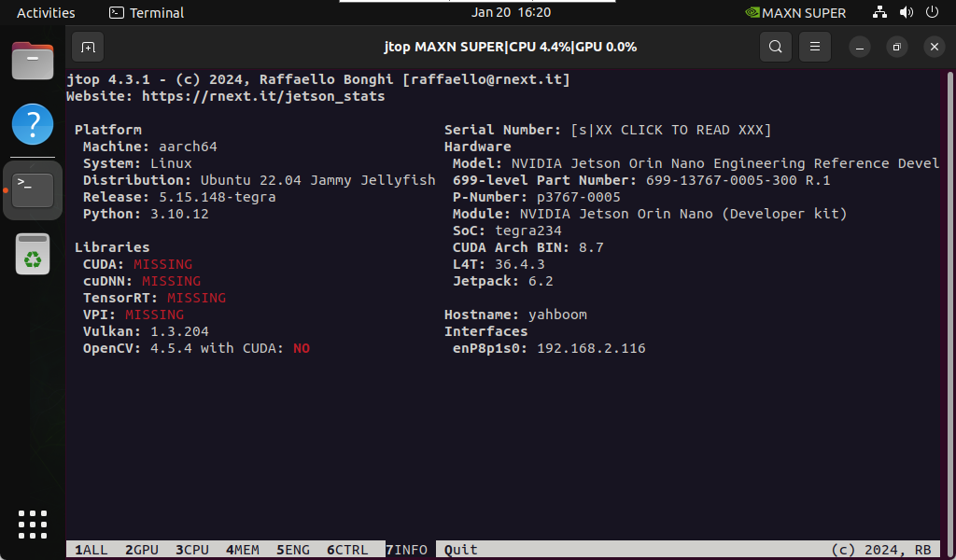Open Ubuntu Software from the dock
The image size is (956, 560).
[x=33, y=254]
